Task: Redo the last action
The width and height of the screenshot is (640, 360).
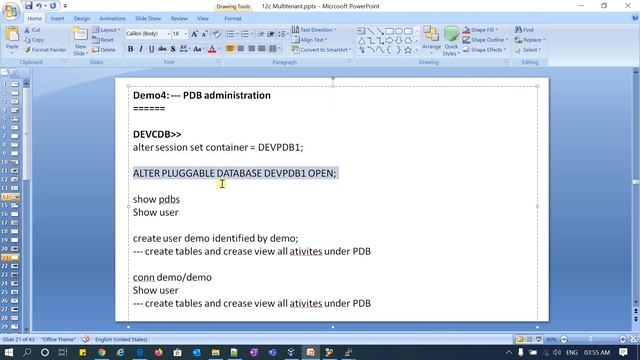Action: (x=53, y=6)
